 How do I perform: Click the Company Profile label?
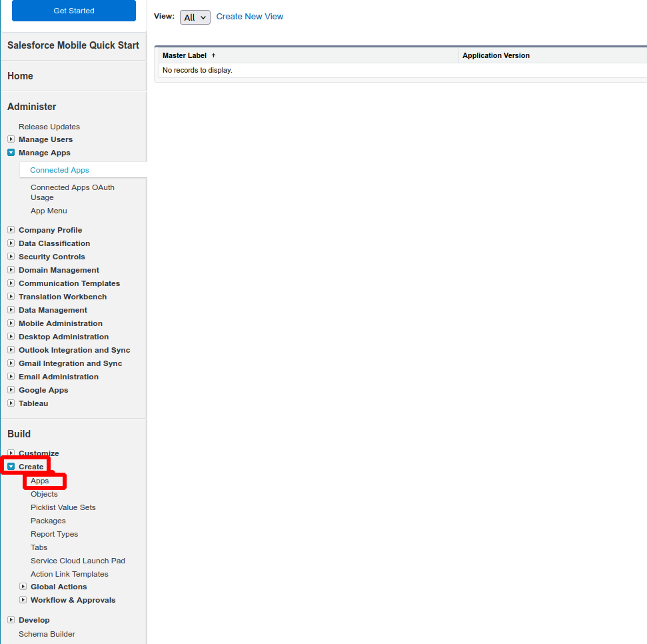51,230
